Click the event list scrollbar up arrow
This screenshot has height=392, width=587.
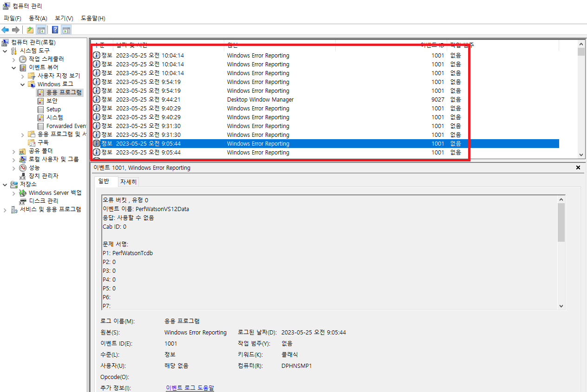(581, 43)
